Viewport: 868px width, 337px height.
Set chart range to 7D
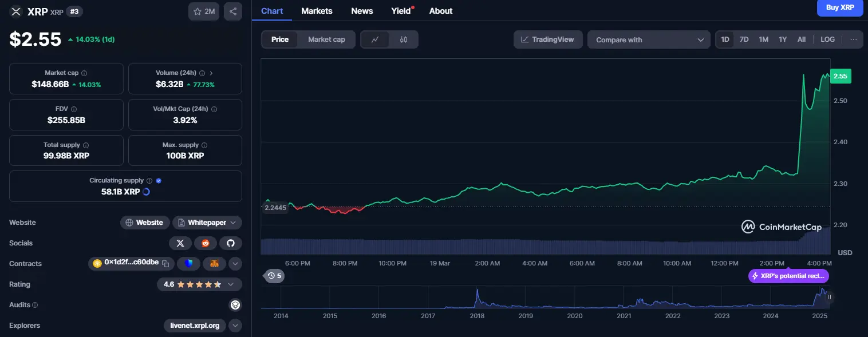click(744, 39)
